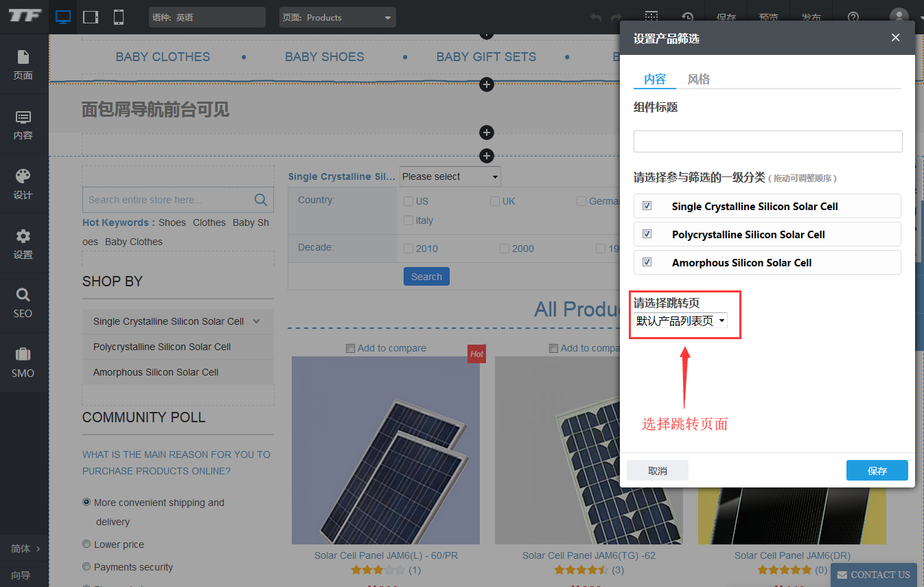
Task: Open the 设置 settings gear panel
Action: pyautogui.click(x=23, y=244)
